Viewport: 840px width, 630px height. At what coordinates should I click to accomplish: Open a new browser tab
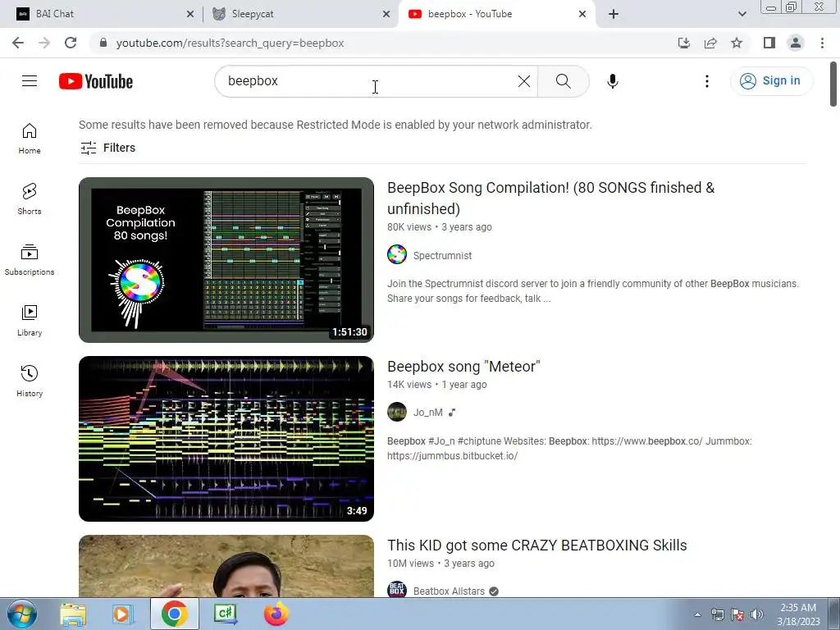click(614, 15)
